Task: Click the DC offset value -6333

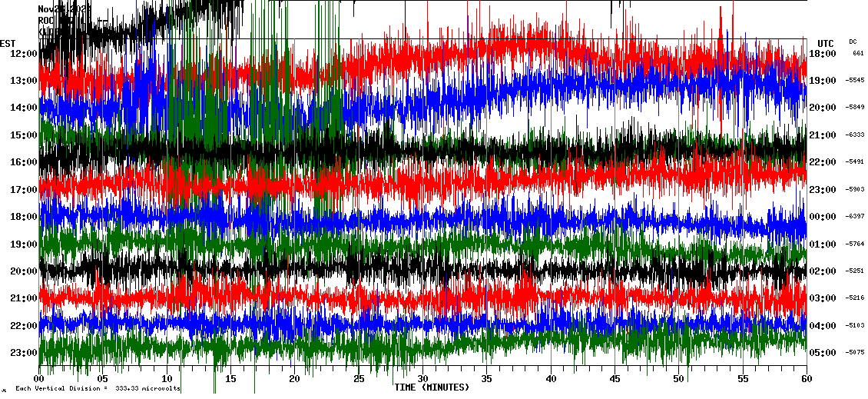Action: pos(856,135)
